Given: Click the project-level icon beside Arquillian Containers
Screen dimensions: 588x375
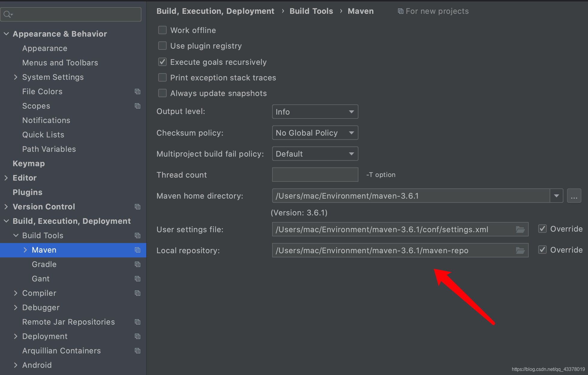Looking at the screenshot, I should (138, 351).
